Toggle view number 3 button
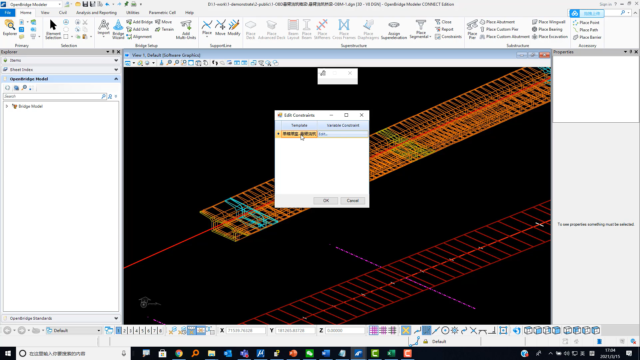The width and height of the screenshot is (640, 360). click(x=131, y=331)
